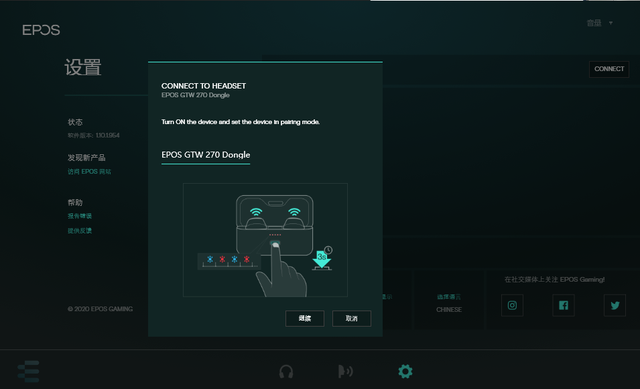This screenshot has width=640, height=389.
Task: Select the settings gear icon
Action: coord(405,371)
